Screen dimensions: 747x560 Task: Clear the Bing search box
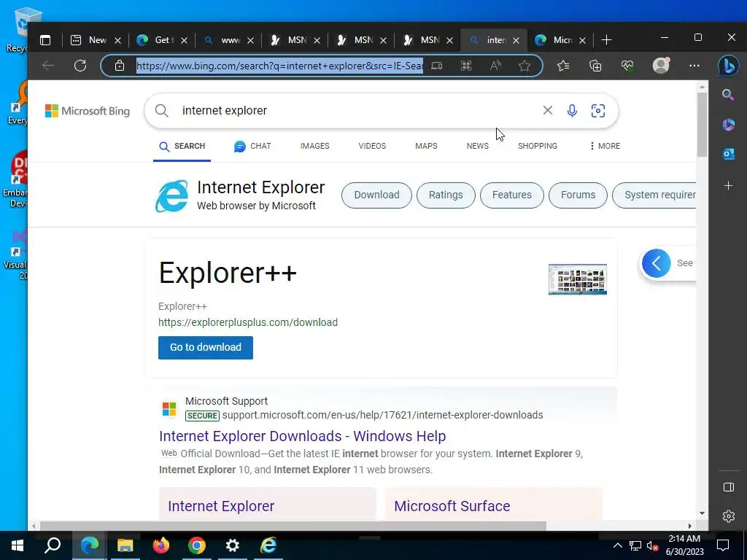tap(547, 111)
